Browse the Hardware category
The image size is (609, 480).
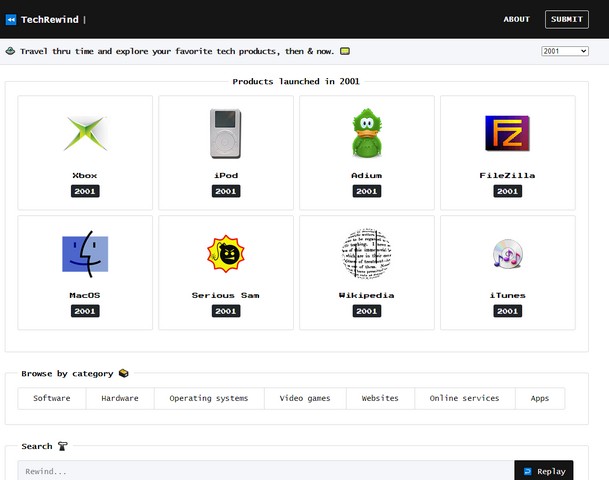(120, 398)
